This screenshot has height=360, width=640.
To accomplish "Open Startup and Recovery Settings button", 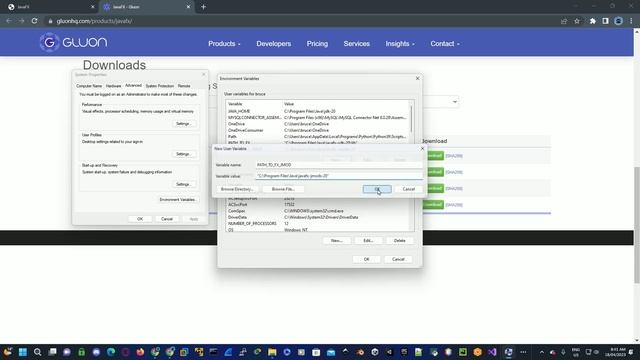I will point(183,184).
